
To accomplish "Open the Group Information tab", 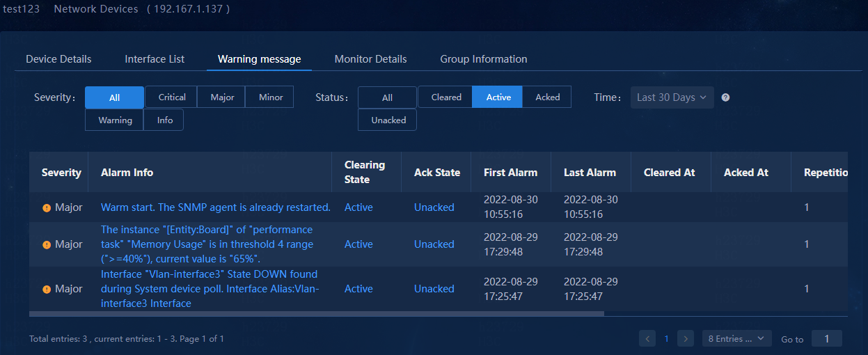I will pyautogui.click(x=484, y=59).
